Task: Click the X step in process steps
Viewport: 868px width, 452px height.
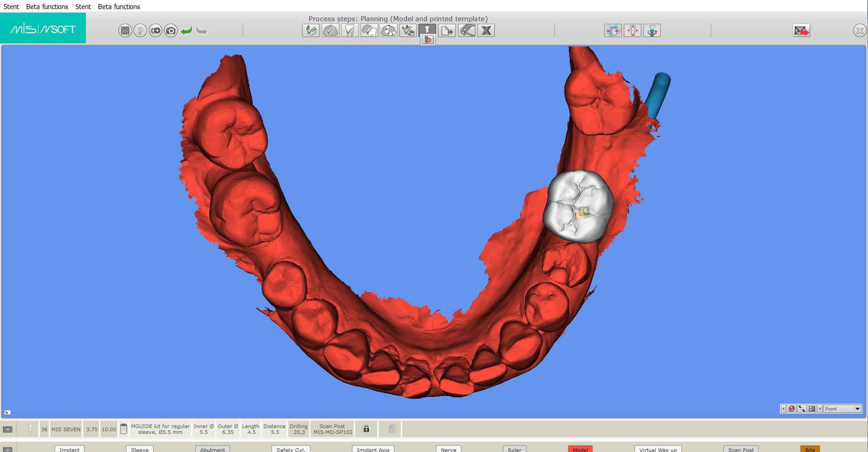Action: 486,30
